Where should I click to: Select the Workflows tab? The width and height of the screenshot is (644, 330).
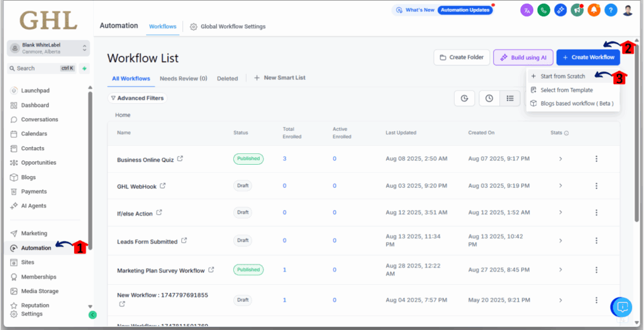[x=163, y=26]
